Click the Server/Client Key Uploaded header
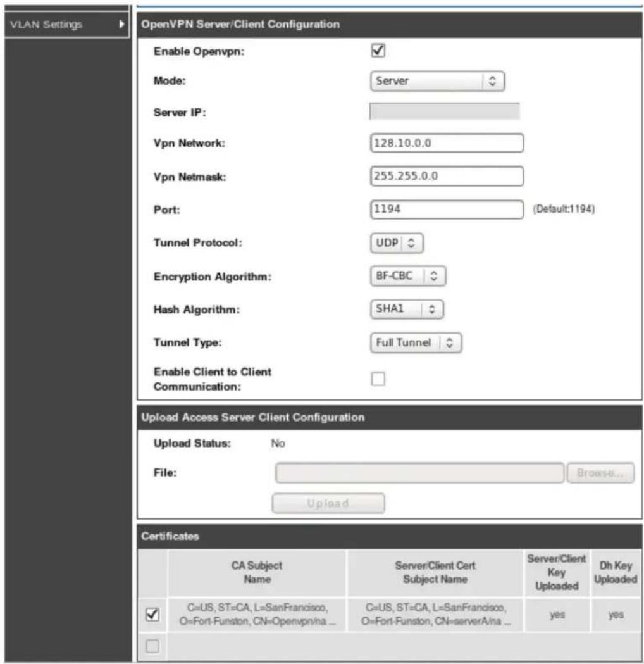This screenshot has width=644, height=664. point(557,572)
